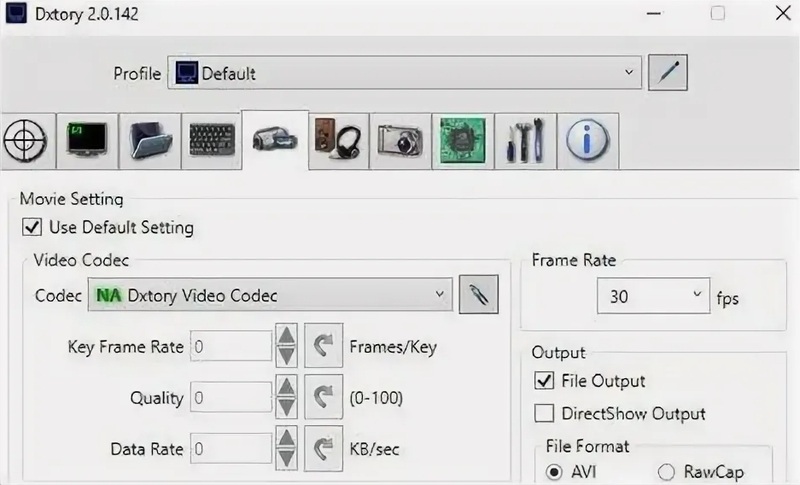
Task: Open the Folder settings tab
Action: [x=151, y=141]
